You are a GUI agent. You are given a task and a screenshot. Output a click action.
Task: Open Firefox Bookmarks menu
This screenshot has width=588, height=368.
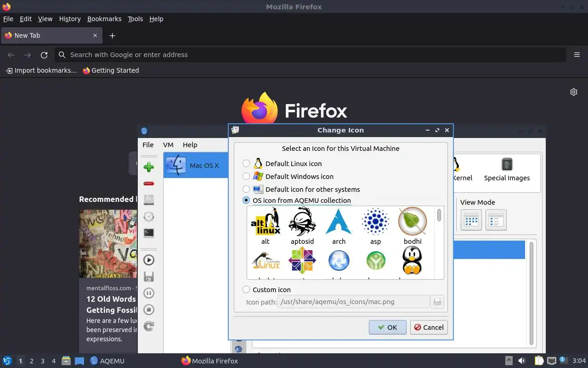(104, 19)
